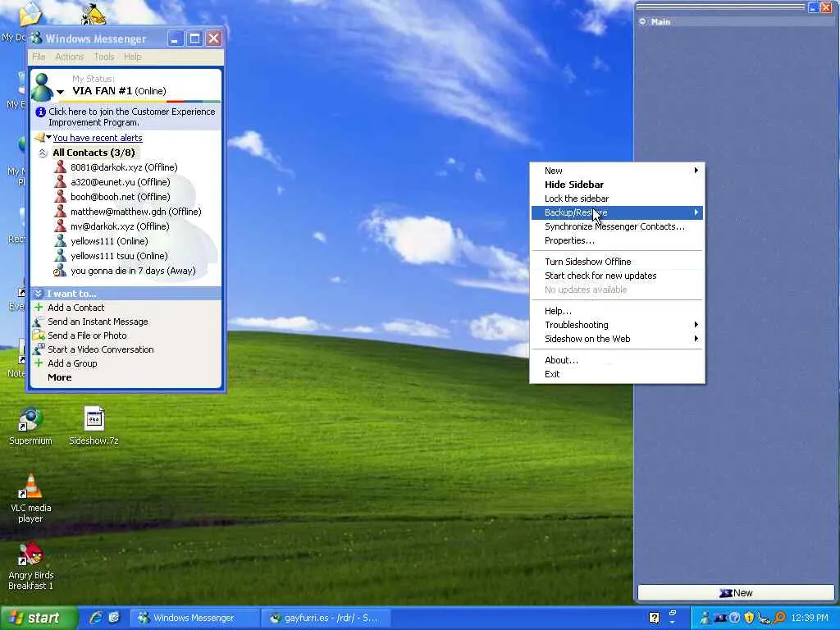840x630 pixels.
Task: Open the File menu in Windows Messenger
Action: [x=39, y=57]
